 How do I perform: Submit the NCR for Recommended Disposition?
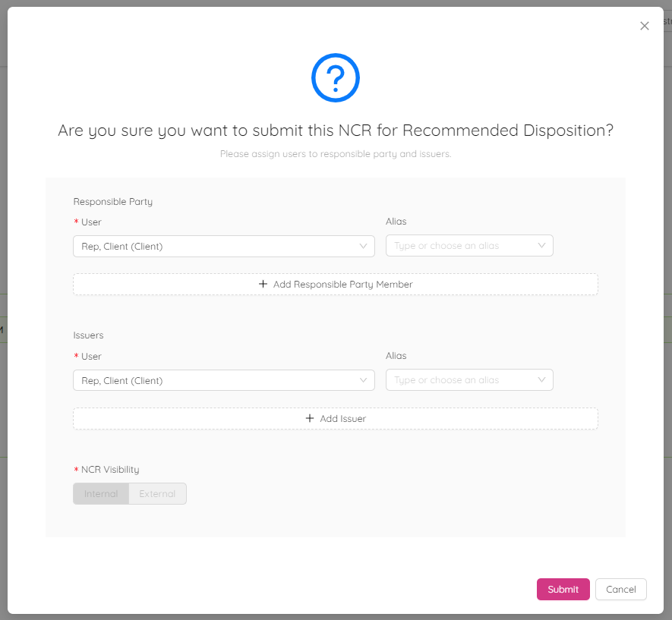pyautogui.click(x=563, y=589)
